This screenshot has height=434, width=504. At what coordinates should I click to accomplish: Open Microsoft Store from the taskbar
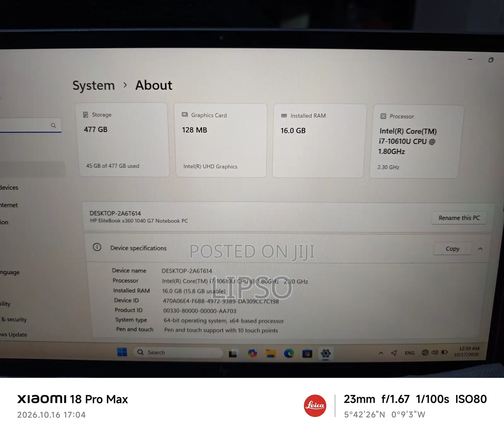tap(307, 354)
